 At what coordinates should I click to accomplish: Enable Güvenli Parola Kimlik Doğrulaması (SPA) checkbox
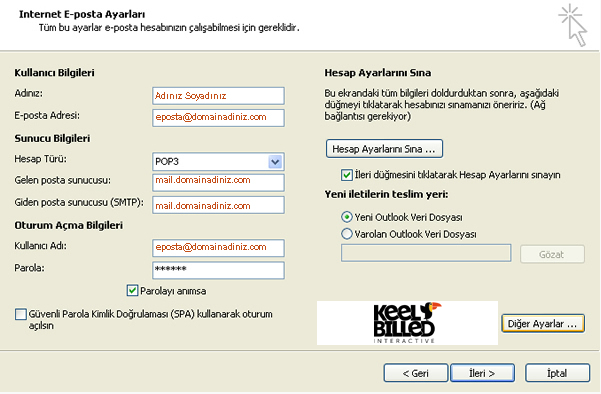pos(21,314)
